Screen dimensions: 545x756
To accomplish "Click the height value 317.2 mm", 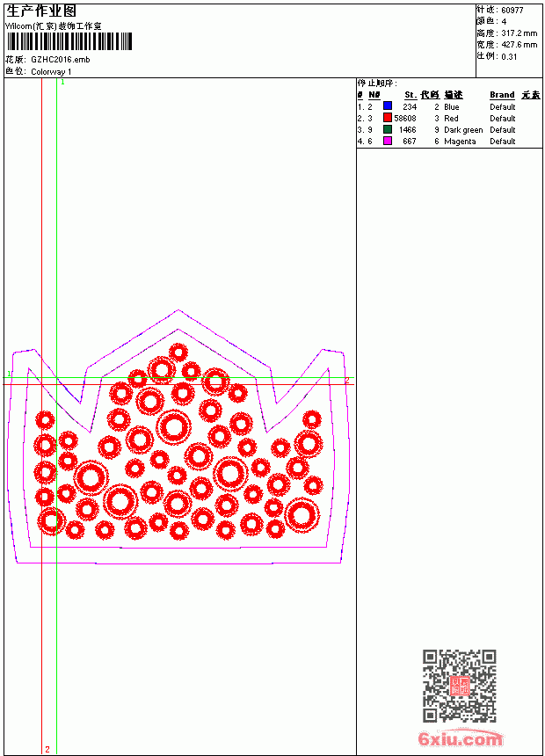I will [519, 33].
